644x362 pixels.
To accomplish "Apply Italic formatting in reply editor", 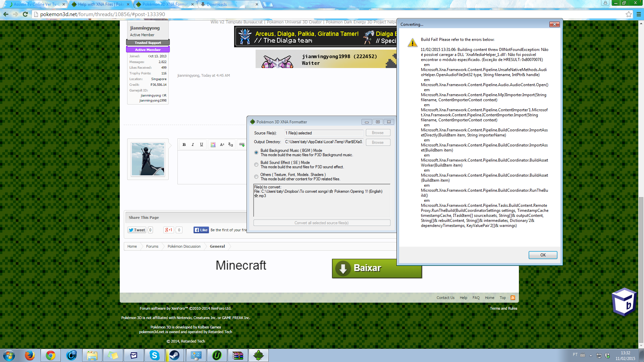I will pyautogui.click(x=193, y=144).
